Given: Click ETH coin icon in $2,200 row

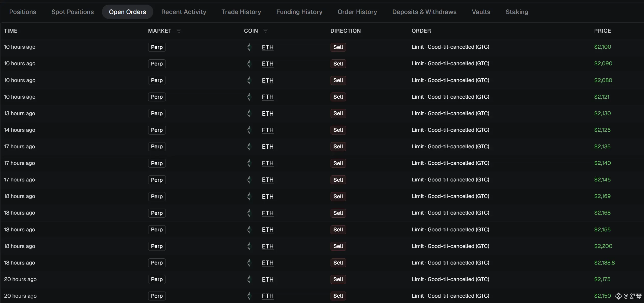Looking at the screenshot, I should [x=249, y=246].
